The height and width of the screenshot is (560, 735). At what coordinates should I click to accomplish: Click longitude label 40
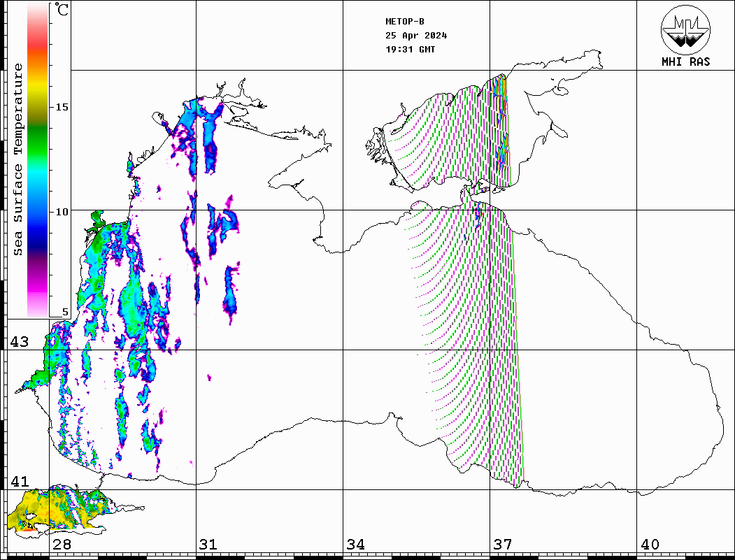[x=650, y=544]
